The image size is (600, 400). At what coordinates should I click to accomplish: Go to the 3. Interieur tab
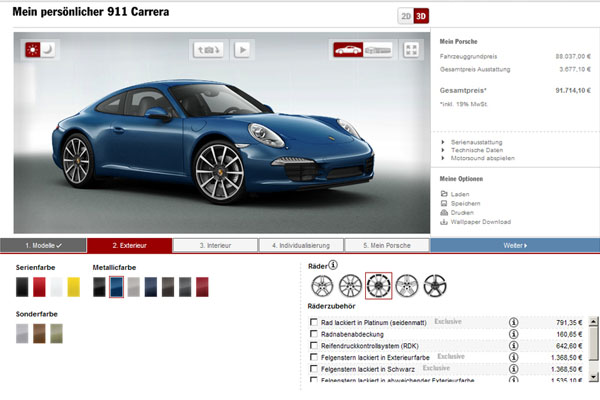click(215, 245)
